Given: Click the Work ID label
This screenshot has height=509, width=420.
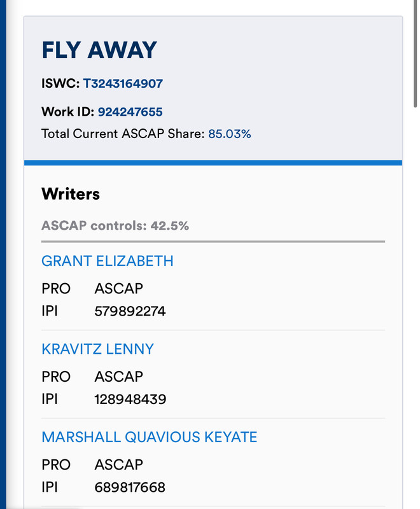Looking at the screenshot, I should (68, 112).
